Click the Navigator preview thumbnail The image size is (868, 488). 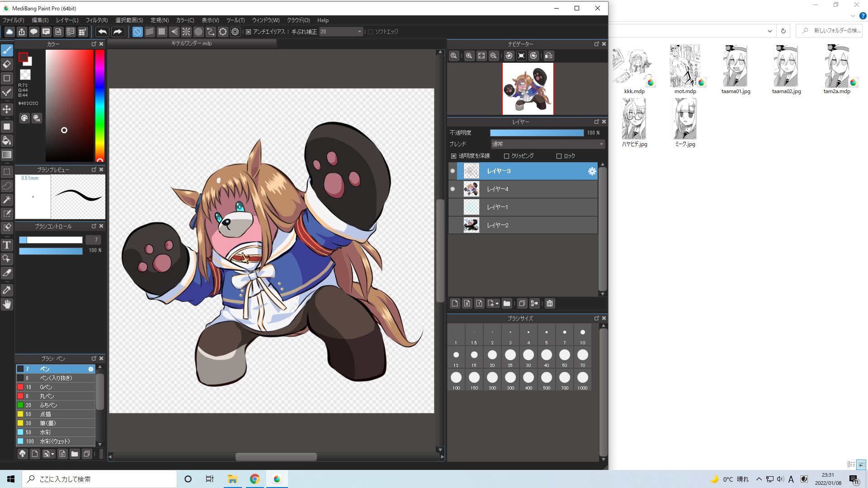[528, 89]
